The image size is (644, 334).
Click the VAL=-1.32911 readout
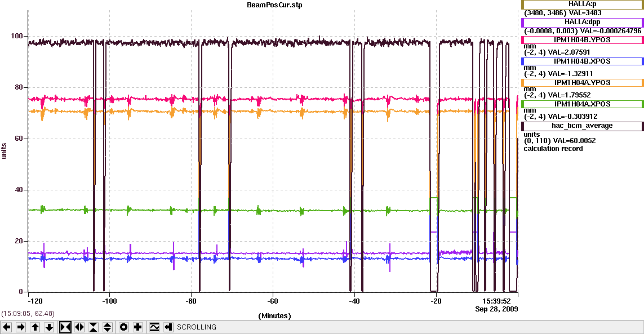571,74
